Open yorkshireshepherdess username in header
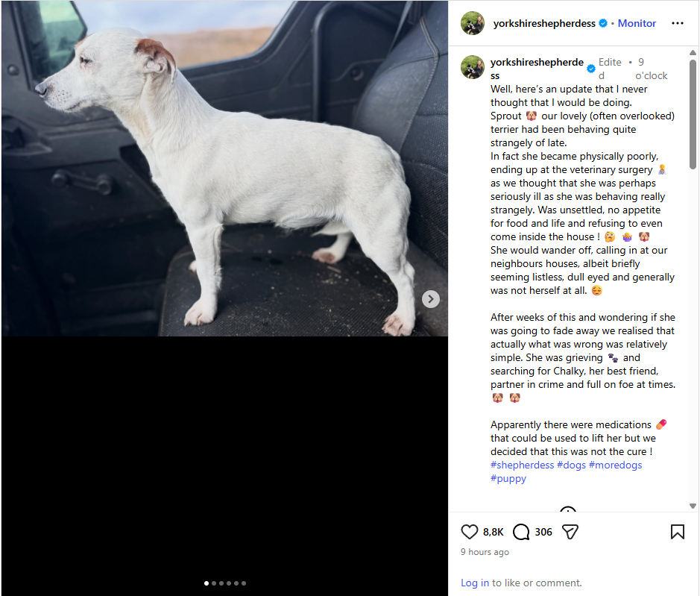Image resolution: width=700 pixels, height=596 pixels. click(x=544, y=23)
